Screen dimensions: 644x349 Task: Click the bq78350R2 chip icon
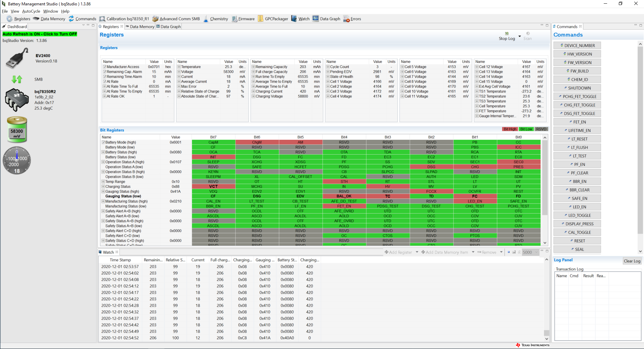17,100
